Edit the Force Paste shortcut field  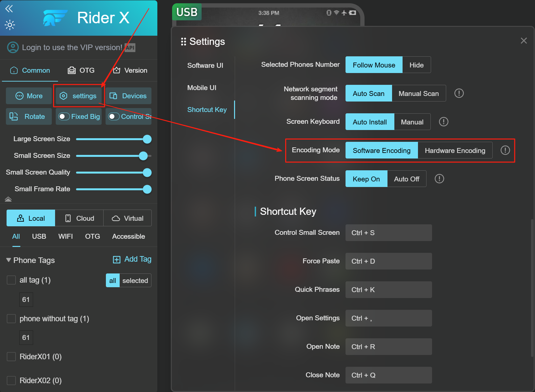[x=388, y=261]
